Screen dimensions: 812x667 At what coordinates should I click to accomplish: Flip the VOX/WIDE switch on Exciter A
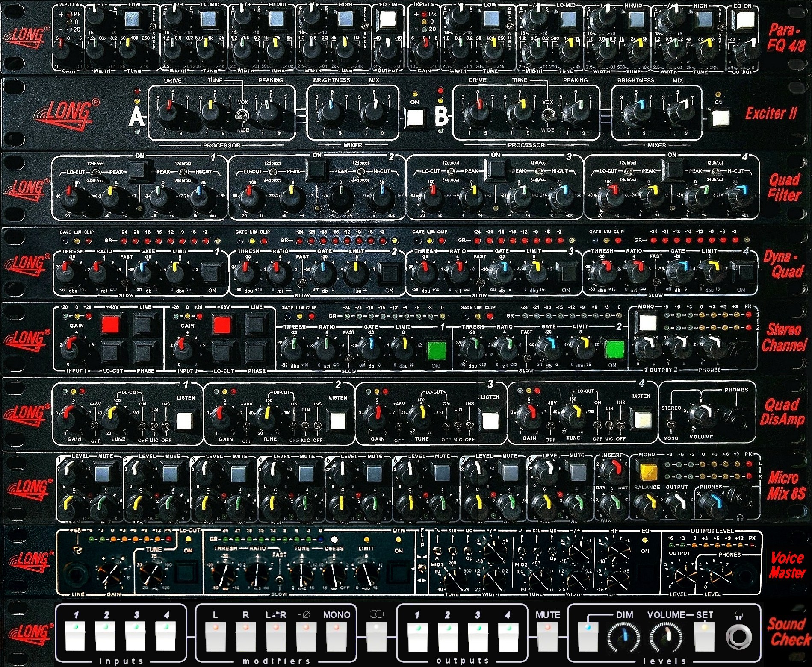pos(243,116)
